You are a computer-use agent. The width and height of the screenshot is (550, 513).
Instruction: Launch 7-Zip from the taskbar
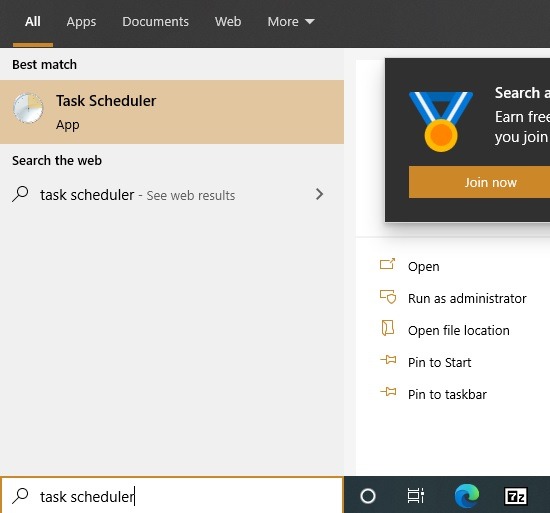[x=515, y=496]
